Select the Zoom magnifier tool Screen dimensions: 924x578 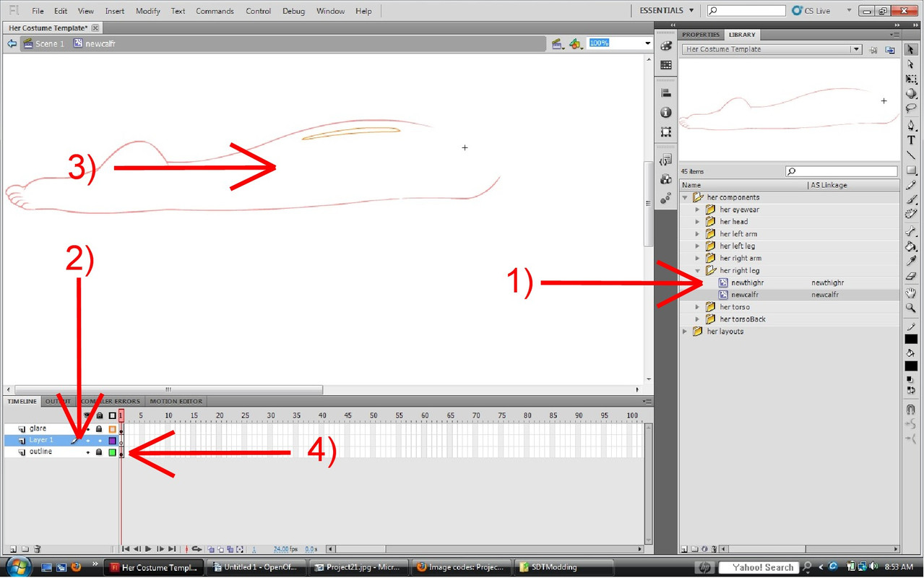coord(911,309)
